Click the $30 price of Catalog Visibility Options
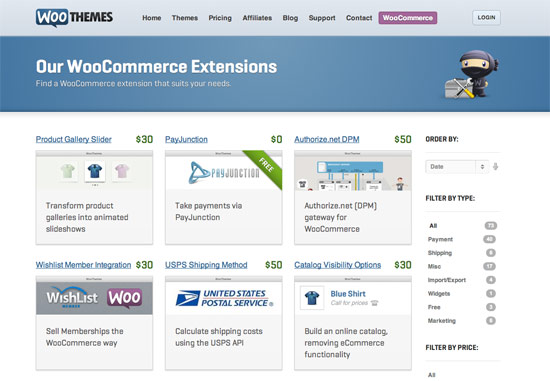The height and width of the screenshot is (381, 550). pyautogui.click(x=403, y=265)
